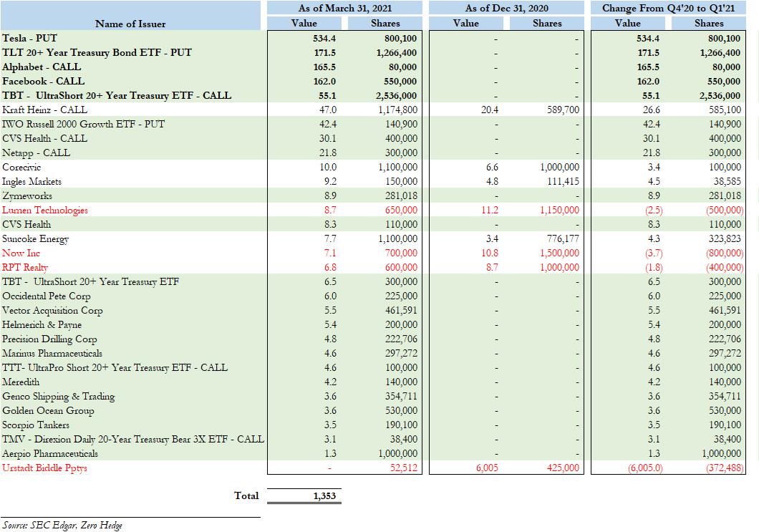This screenshot has height=532, width=759.
Task: Click the "Name of Issuer" column header
Action: [x=130, y=24]
